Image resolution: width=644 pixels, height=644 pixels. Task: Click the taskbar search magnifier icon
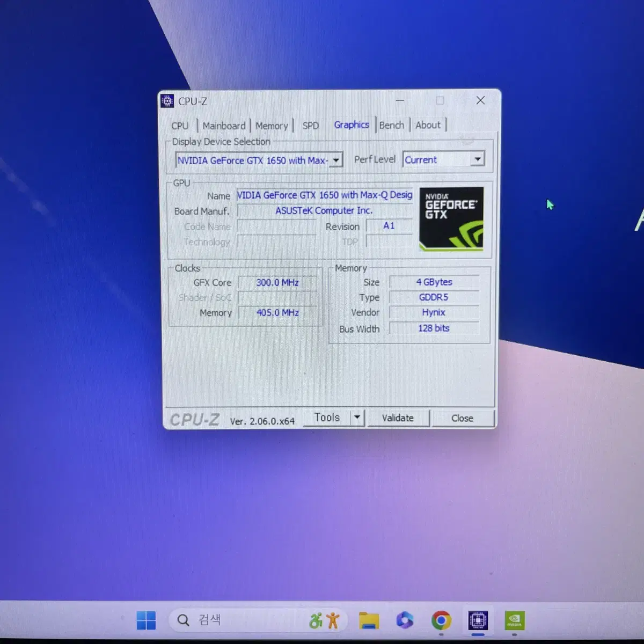(x=183, y=620)
